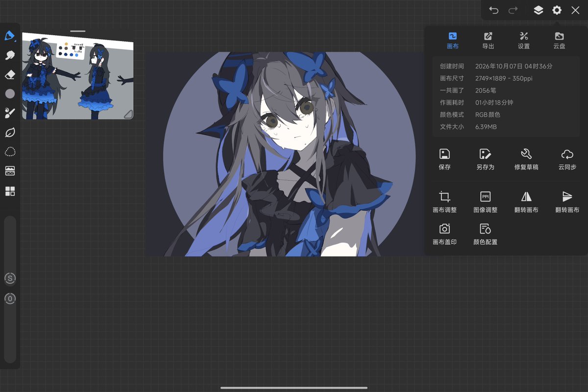Switch to the 设置 tab
This screenshot has width=588, height=392.
coord(524,41)
